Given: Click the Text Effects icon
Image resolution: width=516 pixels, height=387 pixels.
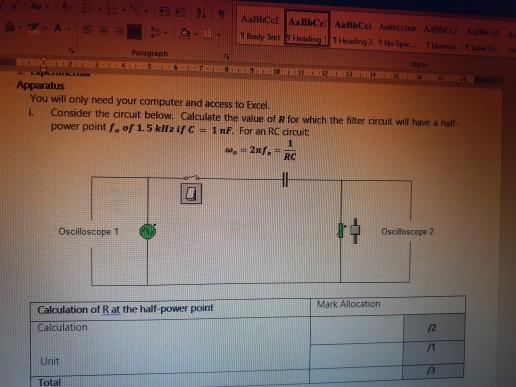Looking at the screenshot, I should click(10, 27).
